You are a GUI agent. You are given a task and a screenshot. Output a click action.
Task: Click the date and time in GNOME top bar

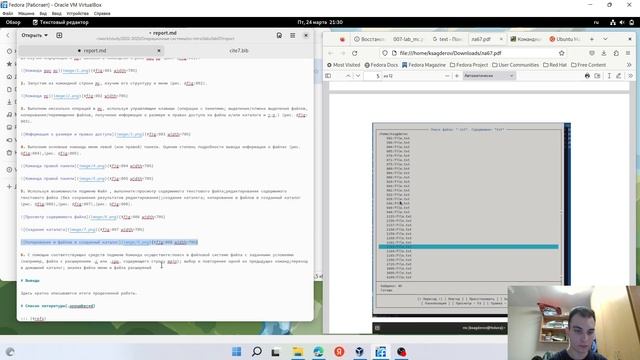pyautogui.click(x=320, y=22)
